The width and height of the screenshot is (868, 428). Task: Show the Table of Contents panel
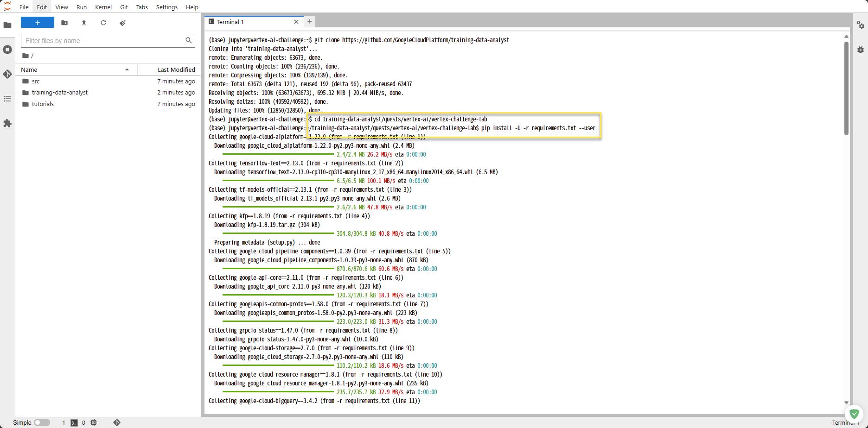coord(7,99)
